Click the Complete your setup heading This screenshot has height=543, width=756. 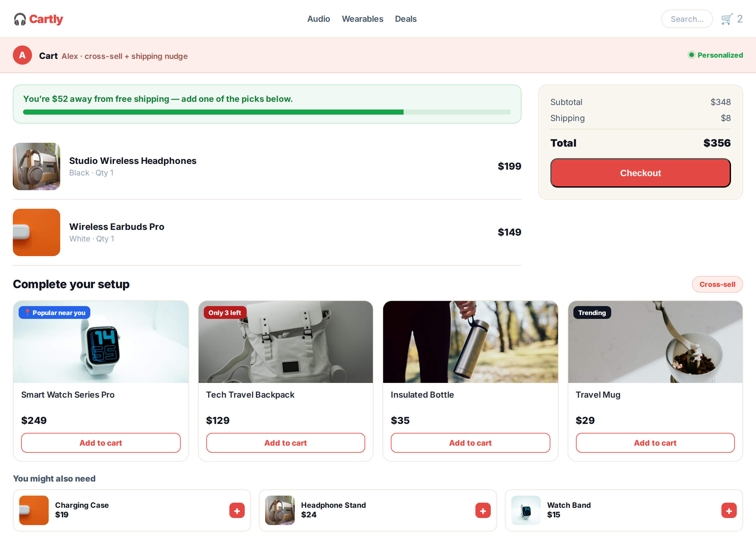pyautogui.click(x=71, y=284)
